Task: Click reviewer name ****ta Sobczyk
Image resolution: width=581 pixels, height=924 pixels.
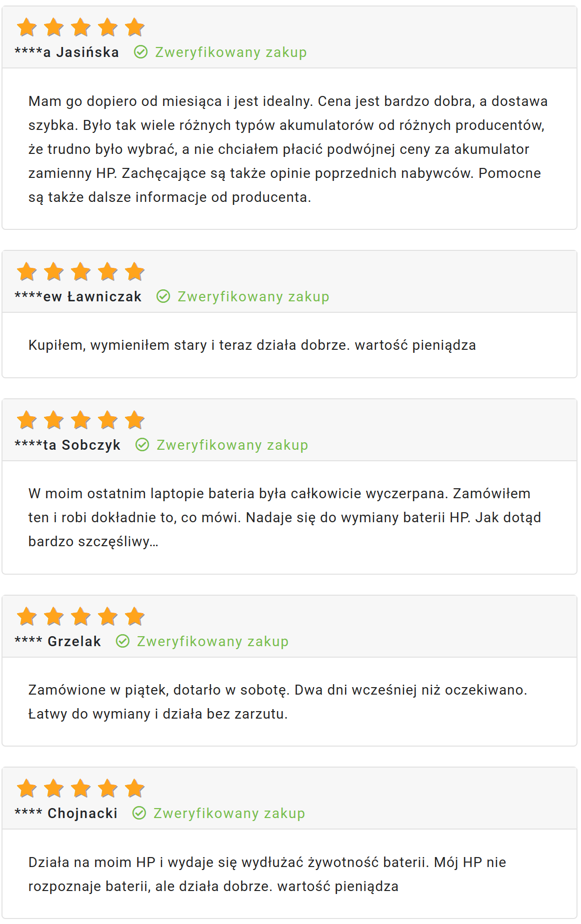Action: click(67, 445)
